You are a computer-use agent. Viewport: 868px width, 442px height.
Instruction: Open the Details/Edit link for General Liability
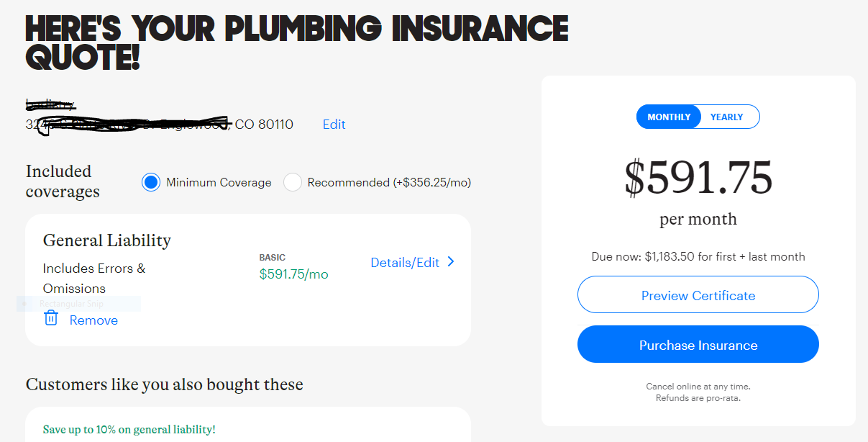pos(405,263)
